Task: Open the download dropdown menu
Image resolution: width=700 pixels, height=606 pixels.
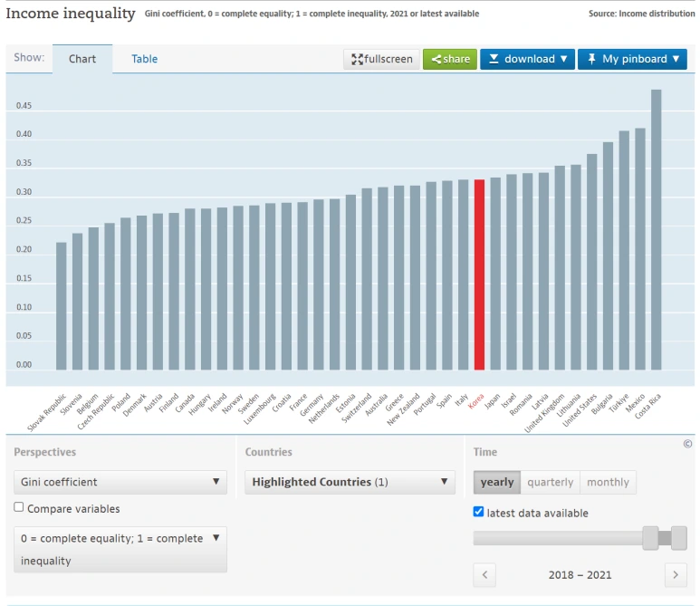Action: (x=527, y=59)
